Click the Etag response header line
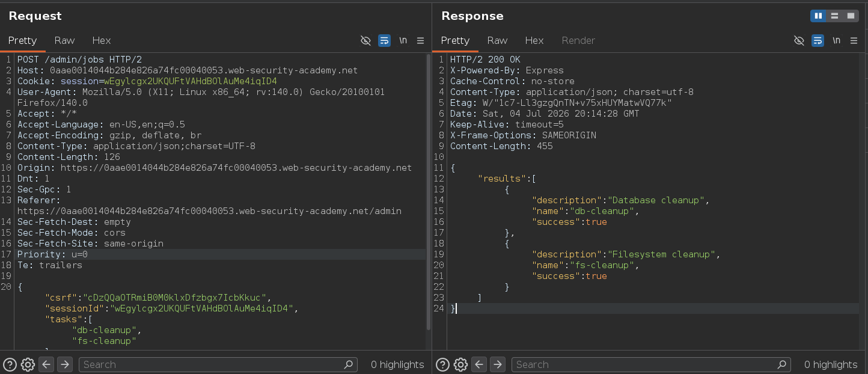 561,103
